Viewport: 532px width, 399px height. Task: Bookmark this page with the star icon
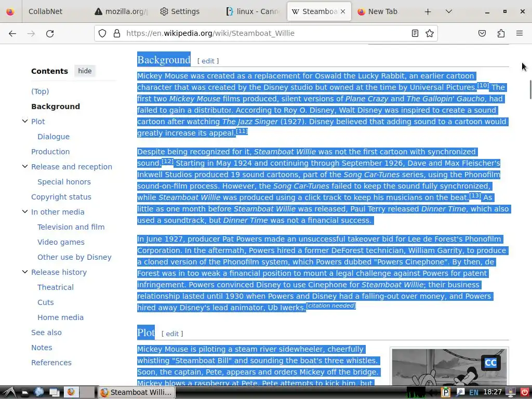pos(430,33)
